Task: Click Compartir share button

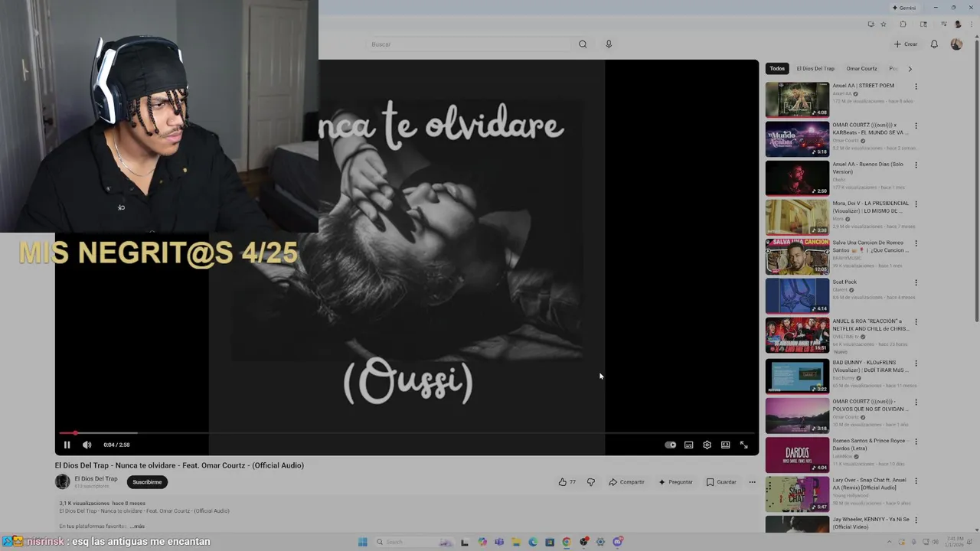Action: tap(626, 482)
